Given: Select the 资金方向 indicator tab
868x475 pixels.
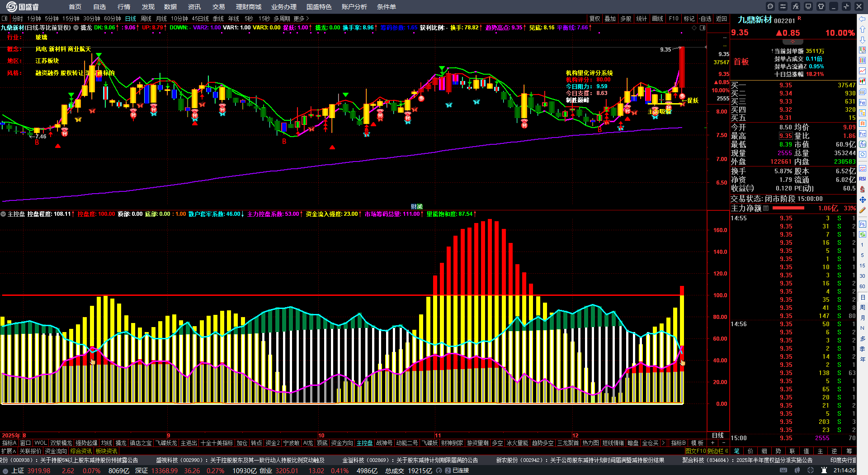Looking at the screenshot, I should click(342, 443).
